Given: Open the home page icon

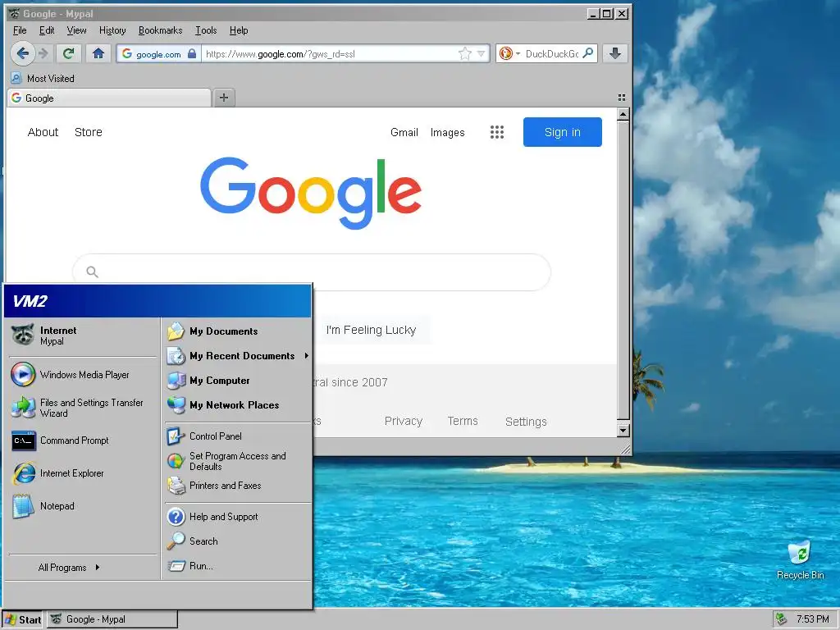Looking at the screenshot, I should pos(98,53).
